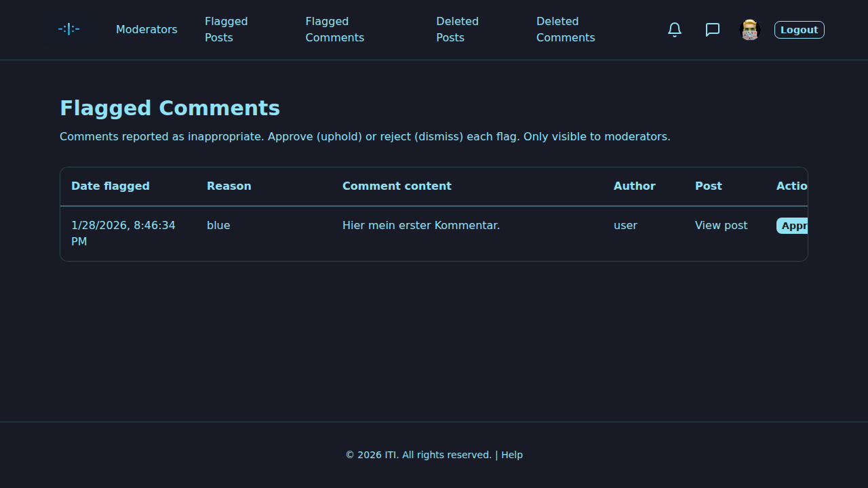Open the Deleted Posts page

click(458, 30)
